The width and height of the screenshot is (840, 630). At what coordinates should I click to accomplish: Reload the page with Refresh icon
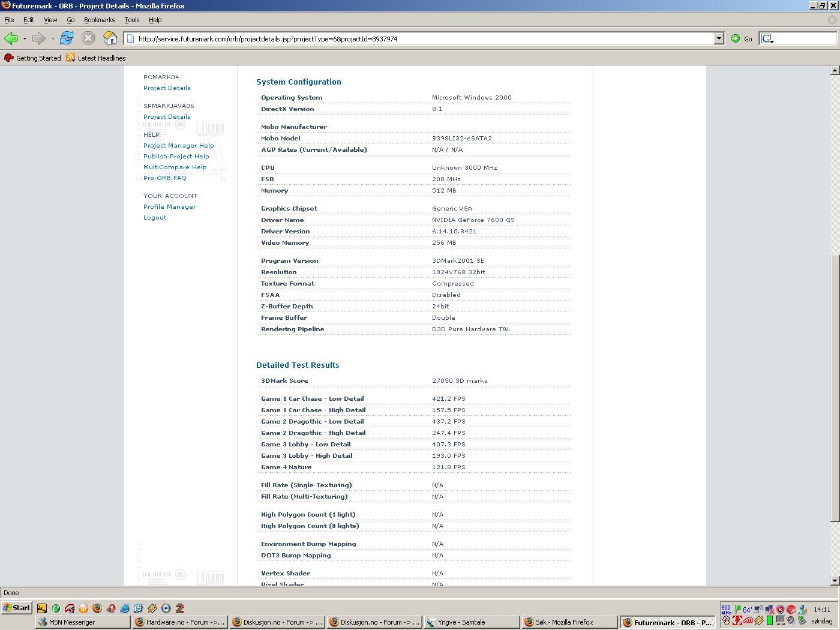[67, 38]
